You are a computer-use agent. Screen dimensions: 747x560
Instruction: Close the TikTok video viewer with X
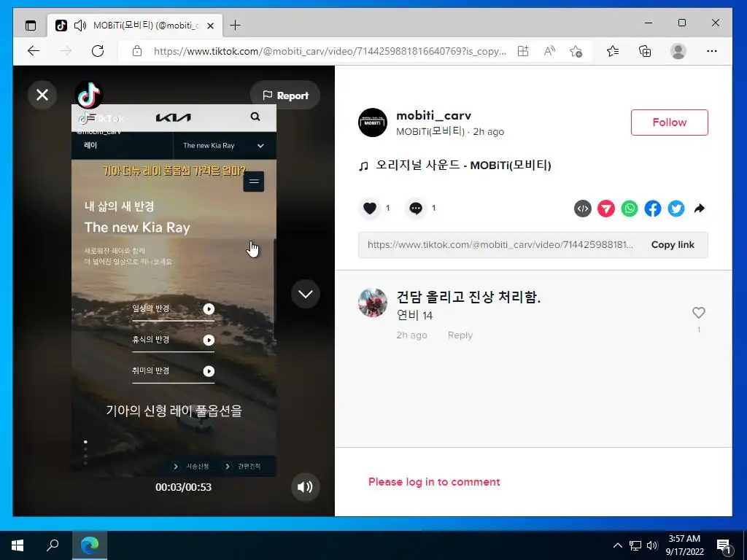[42, 96]
